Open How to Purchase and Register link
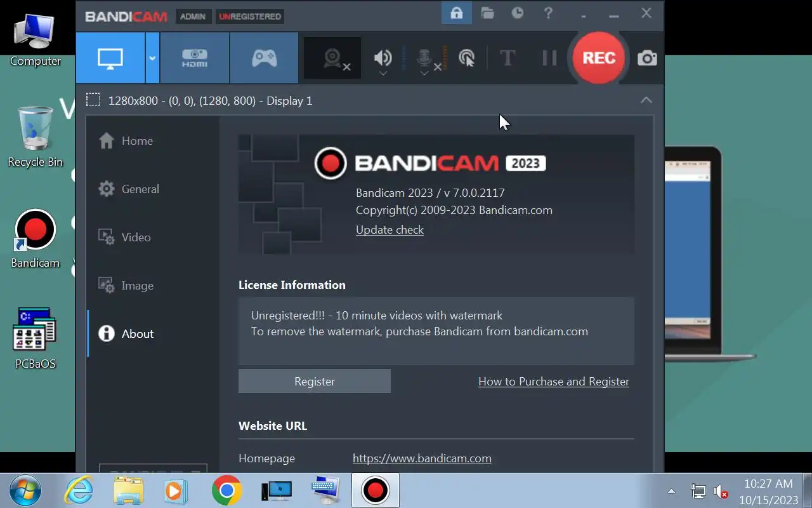Image resolution: width=812 pixels, height=508 pixels. click(x=554, y=382)
